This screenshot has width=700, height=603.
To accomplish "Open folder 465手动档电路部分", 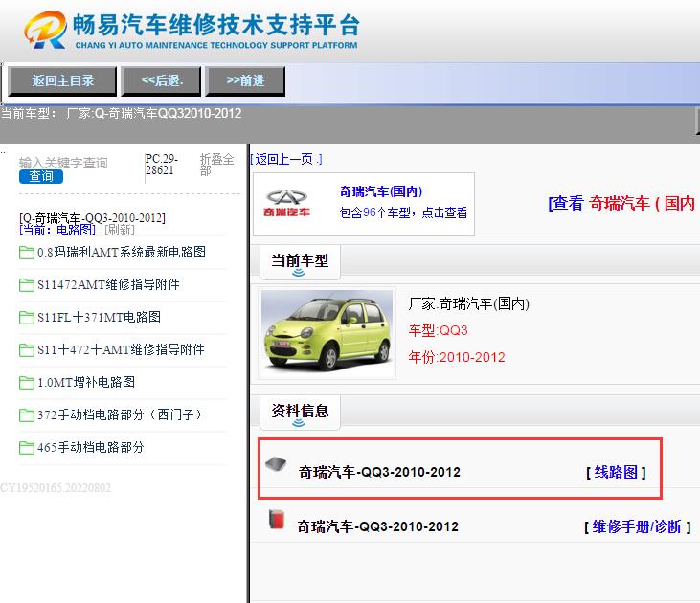I will [x=91, y=448].
